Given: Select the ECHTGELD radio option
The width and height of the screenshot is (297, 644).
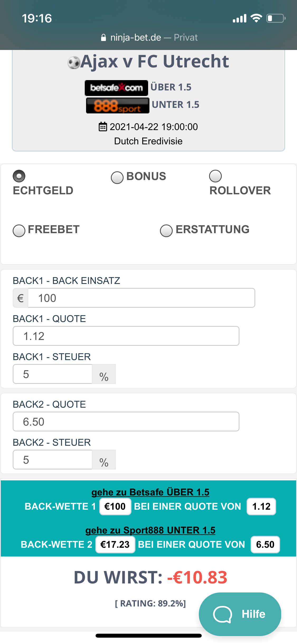Looking at the screenshot, I should pyautogui.click(x=19, y=176).
